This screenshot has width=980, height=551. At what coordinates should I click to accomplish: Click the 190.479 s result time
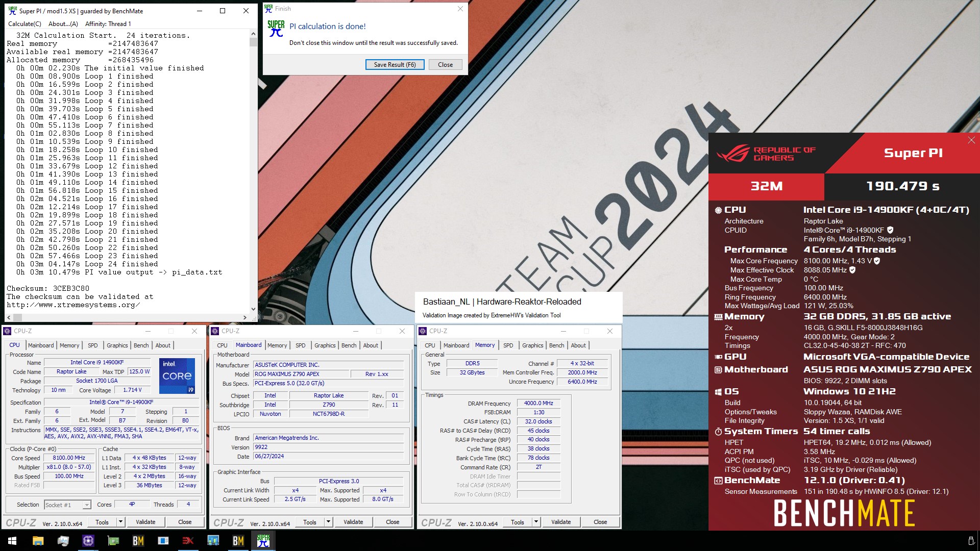902,186
